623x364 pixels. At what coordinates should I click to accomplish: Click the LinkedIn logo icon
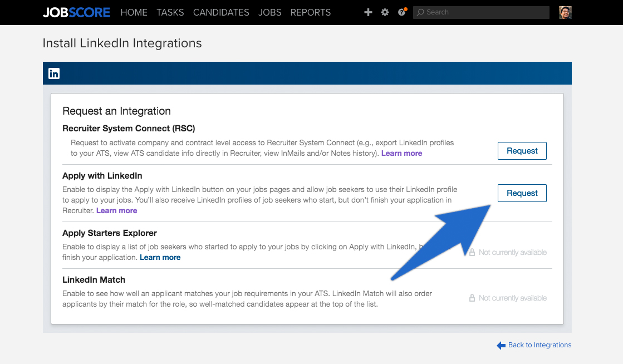[54, 73]
